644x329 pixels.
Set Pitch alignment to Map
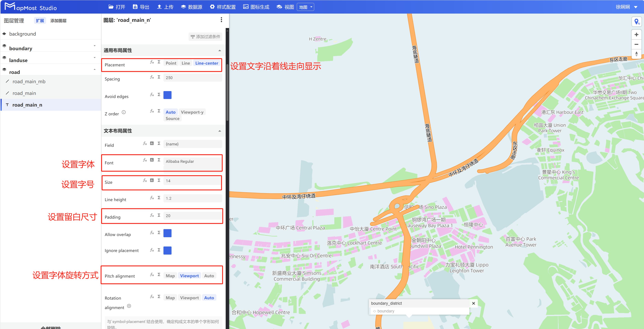pyautogui.click(x=170, y=276)
